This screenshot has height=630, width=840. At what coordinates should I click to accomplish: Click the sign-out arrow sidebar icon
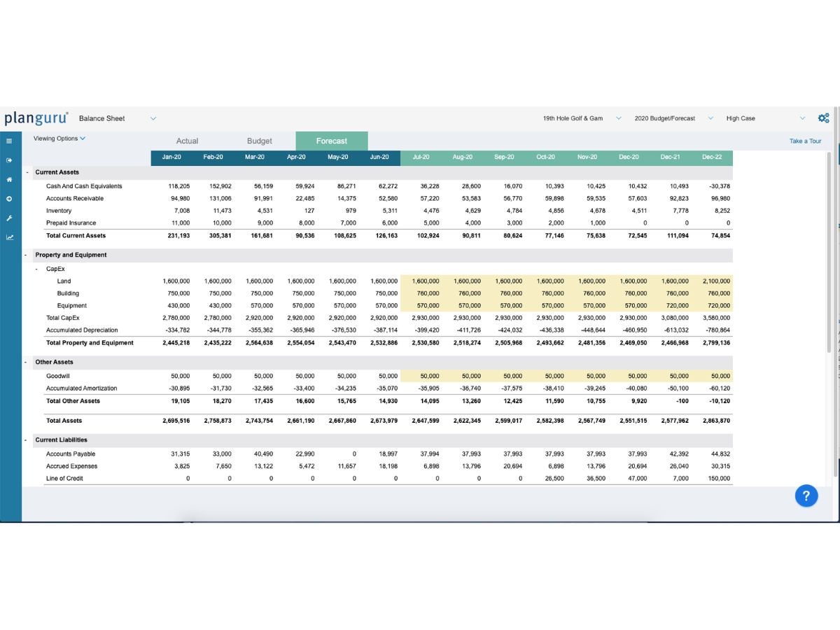pyautogui.click(x=9, y=160)
